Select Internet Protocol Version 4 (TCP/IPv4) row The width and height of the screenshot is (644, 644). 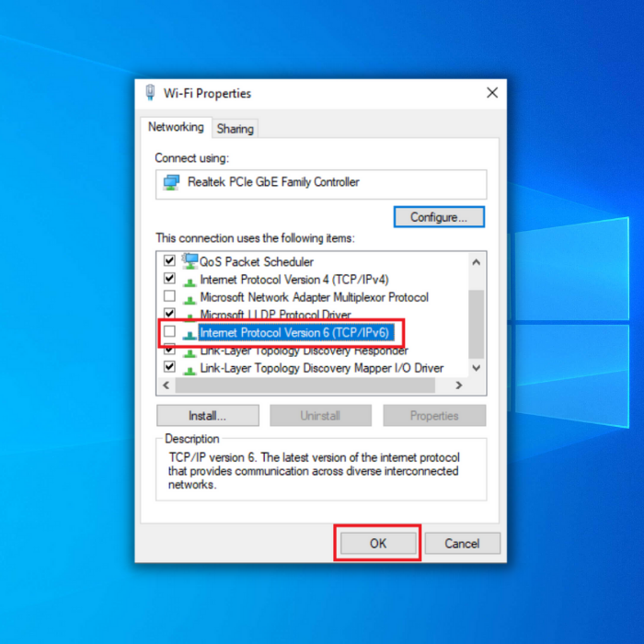pos(294,280)
